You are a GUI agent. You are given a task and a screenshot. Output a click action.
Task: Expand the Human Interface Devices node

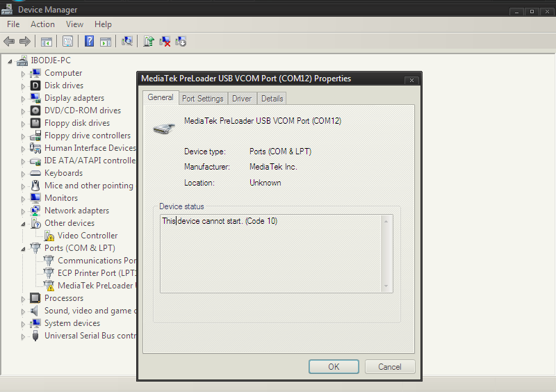tap(23, 149)
